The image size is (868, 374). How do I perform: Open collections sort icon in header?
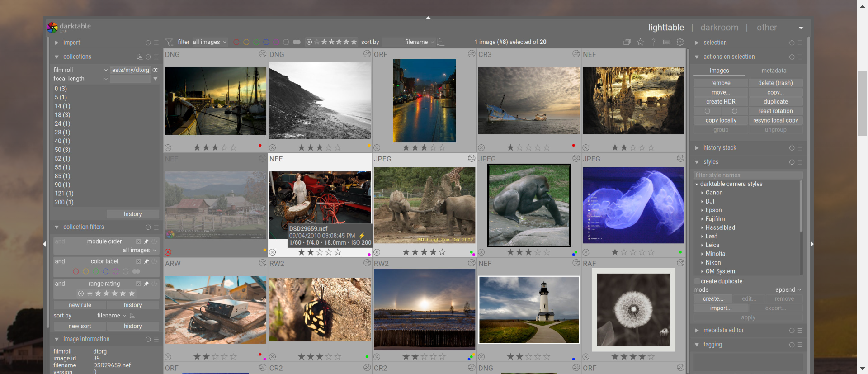point(140,57)
